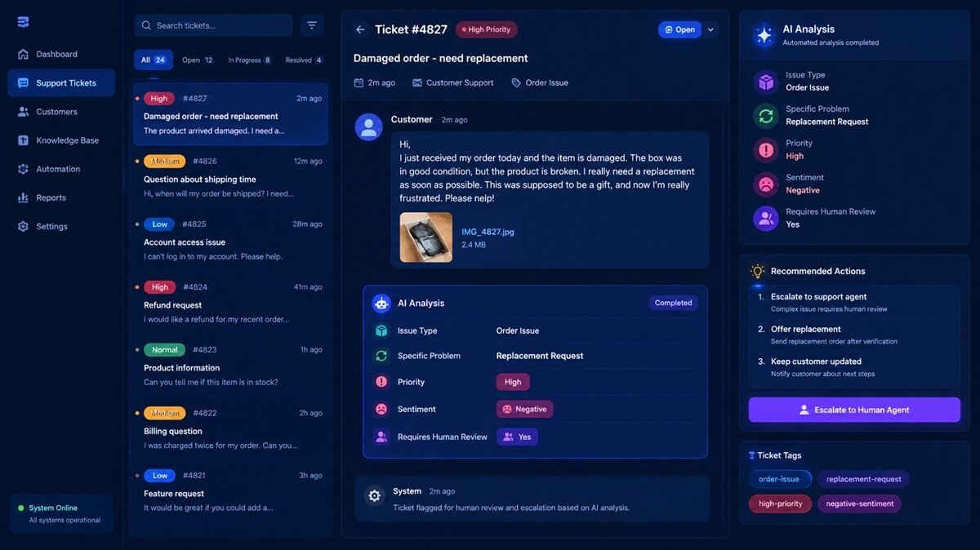Select the Offer replacement action
The image size is (980, 550).
tap(854, 335)
